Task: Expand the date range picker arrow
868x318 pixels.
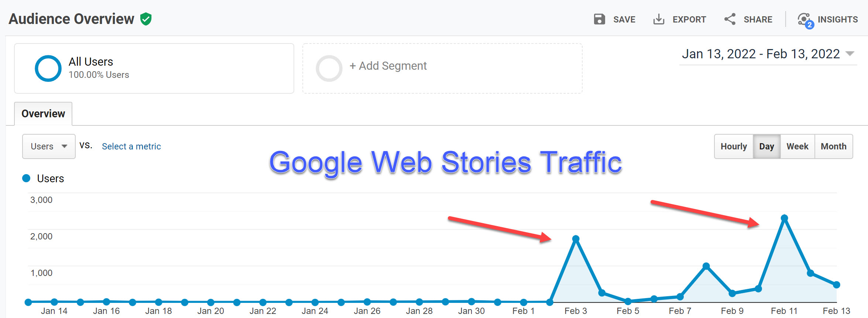Action: tap(850, 54)
